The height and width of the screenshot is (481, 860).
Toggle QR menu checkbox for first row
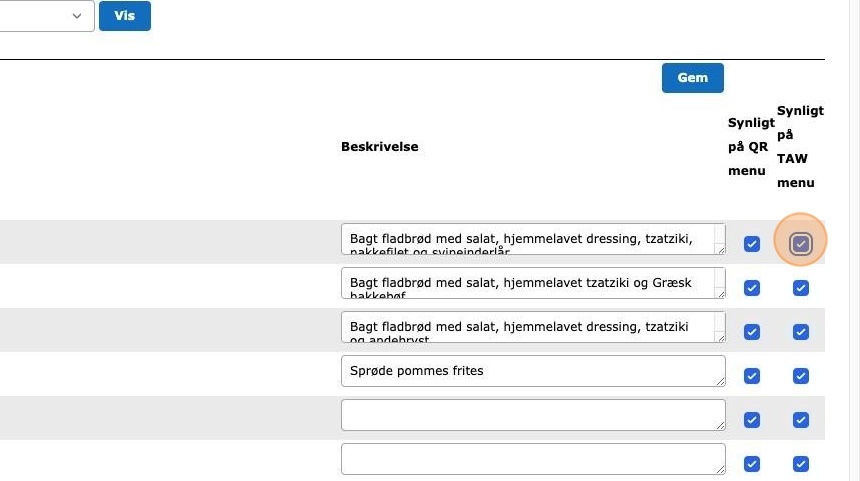tap(752, 244)
